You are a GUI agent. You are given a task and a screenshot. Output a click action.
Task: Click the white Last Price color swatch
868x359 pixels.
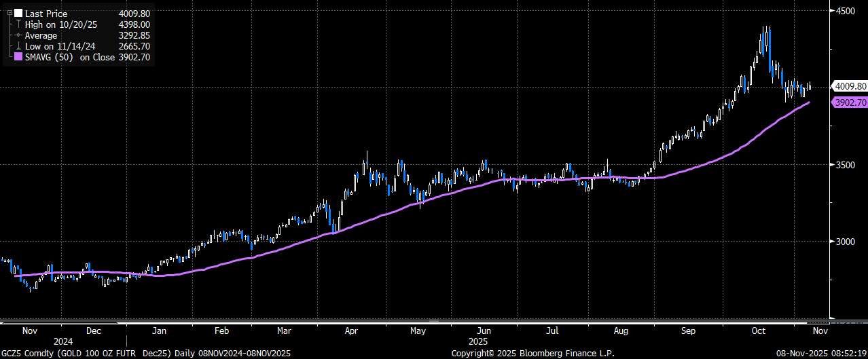pos(18,14)
